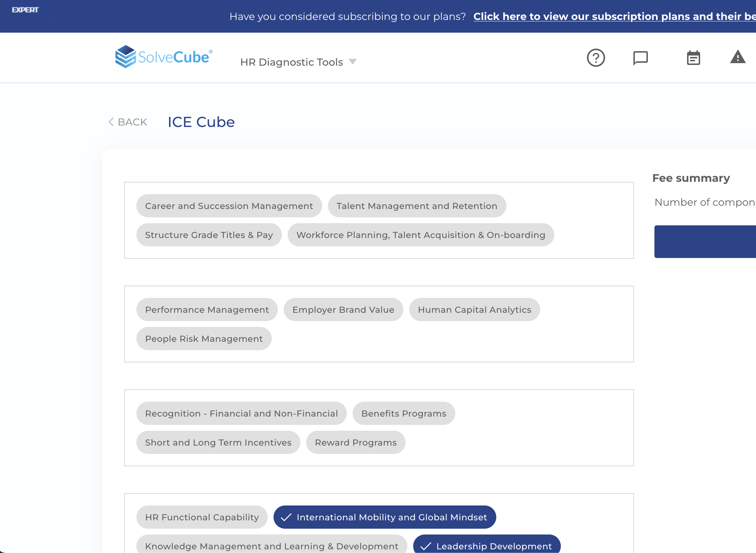The image size is (756, 553).
Task: Deselect International Mobility and Global Mindset chip
Action: pos(385,517)
